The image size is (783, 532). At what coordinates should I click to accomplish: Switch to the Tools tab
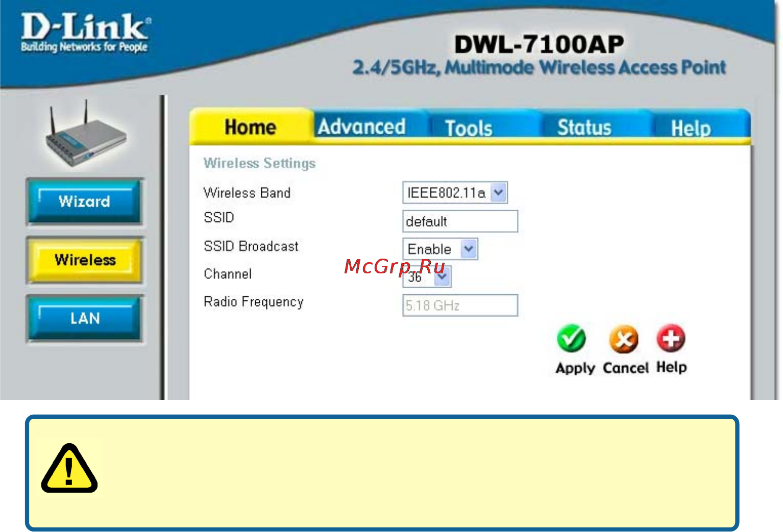point(469,128)
